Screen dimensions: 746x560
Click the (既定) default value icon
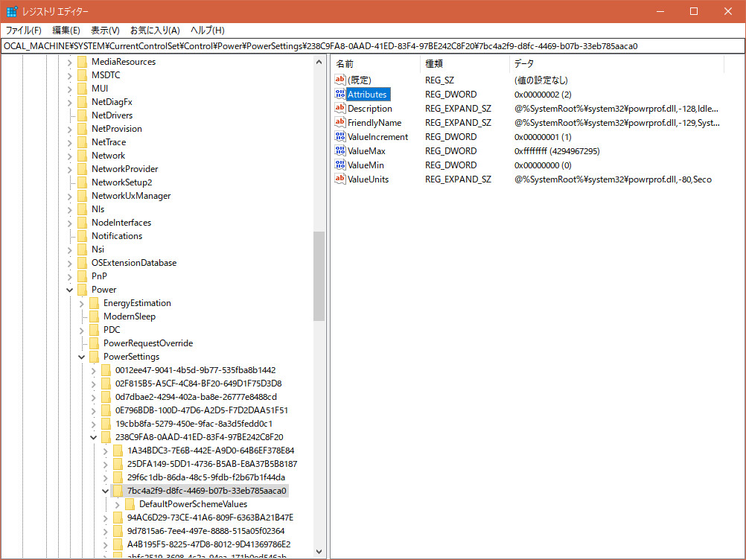coord(340,80)
